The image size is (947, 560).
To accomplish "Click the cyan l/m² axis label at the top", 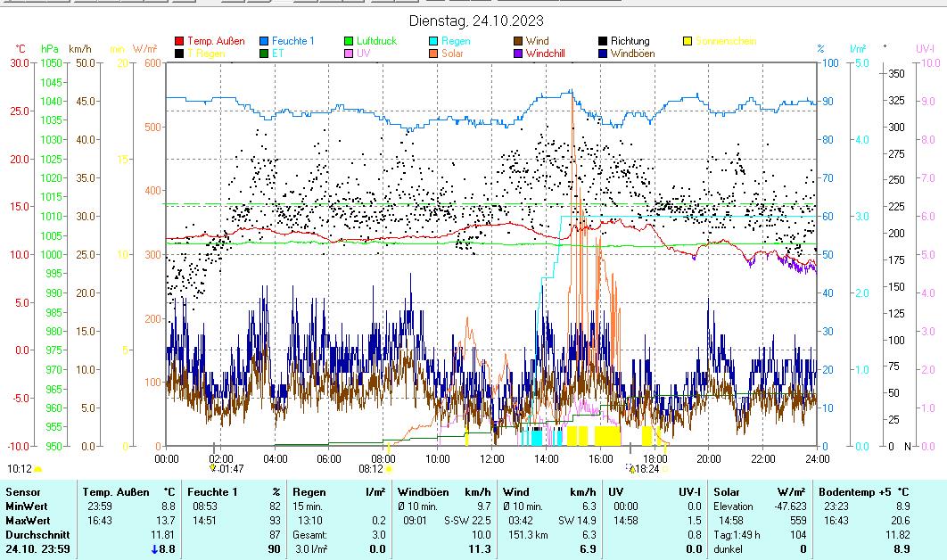I will (x=858, y=49).
